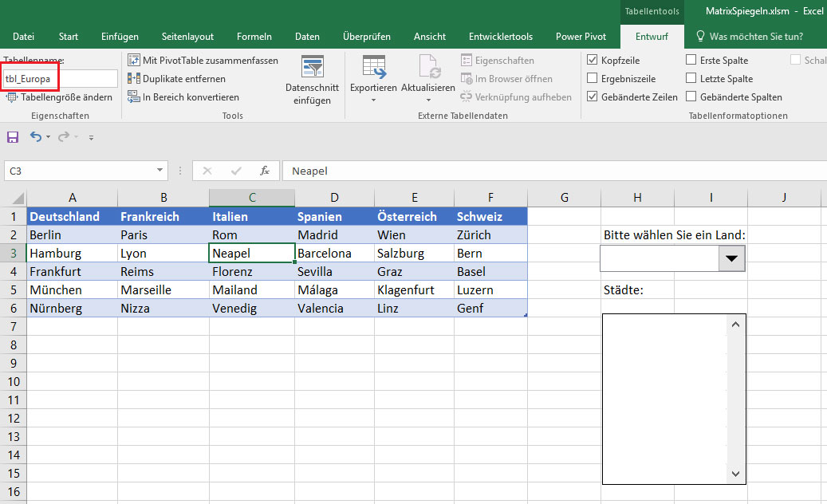Screen dimensions: 827x504
Task: Expand the Exportieren dropdown arrow
Action: coord(373,100)
